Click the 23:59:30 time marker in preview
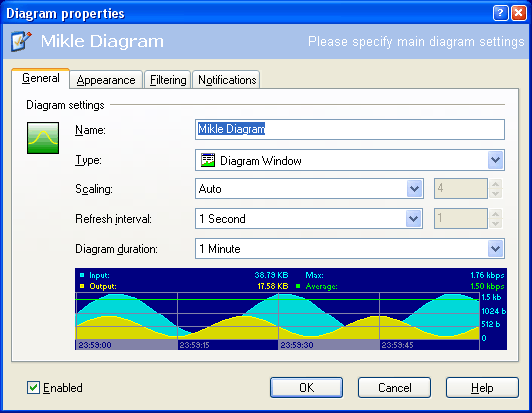Screen dimensions: 532x413 297,345
